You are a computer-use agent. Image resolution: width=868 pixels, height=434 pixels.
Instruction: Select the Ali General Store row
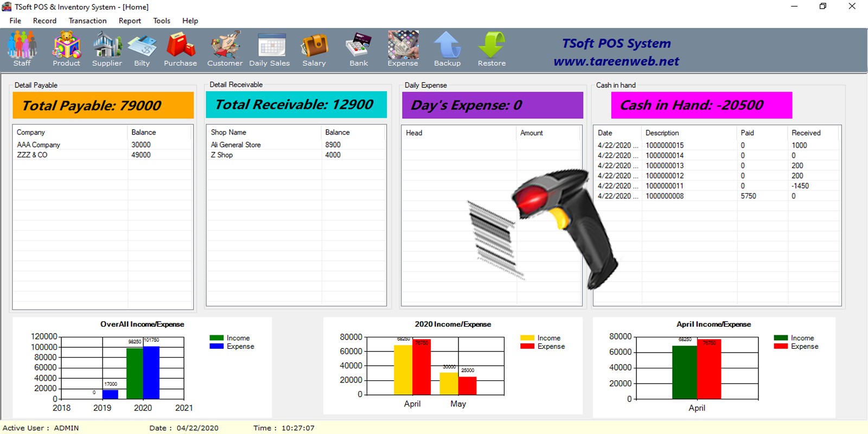296,145
